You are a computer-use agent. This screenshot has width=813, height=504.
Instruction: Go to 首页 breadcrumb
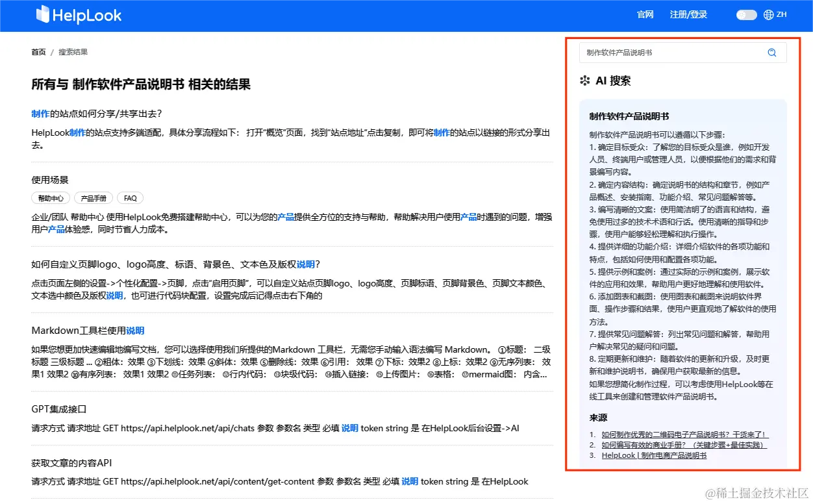pos(38,52)
